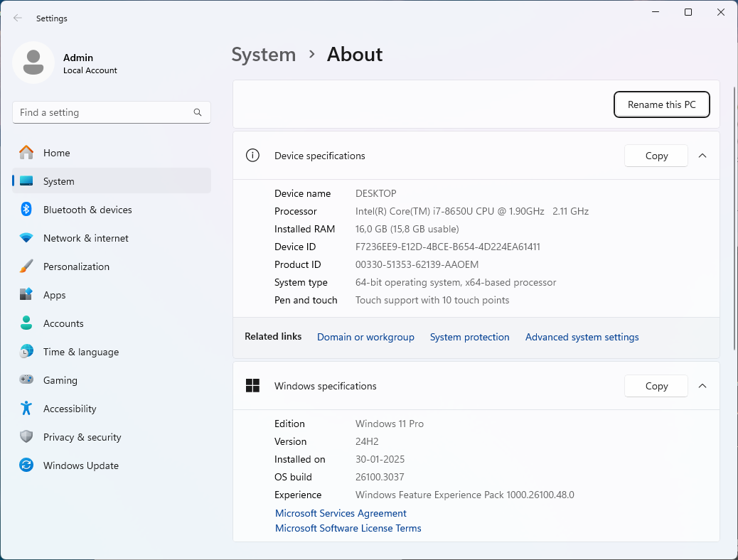738x560 pixels.
Task: Click the Accessibility figure icon
Action: 26,409
